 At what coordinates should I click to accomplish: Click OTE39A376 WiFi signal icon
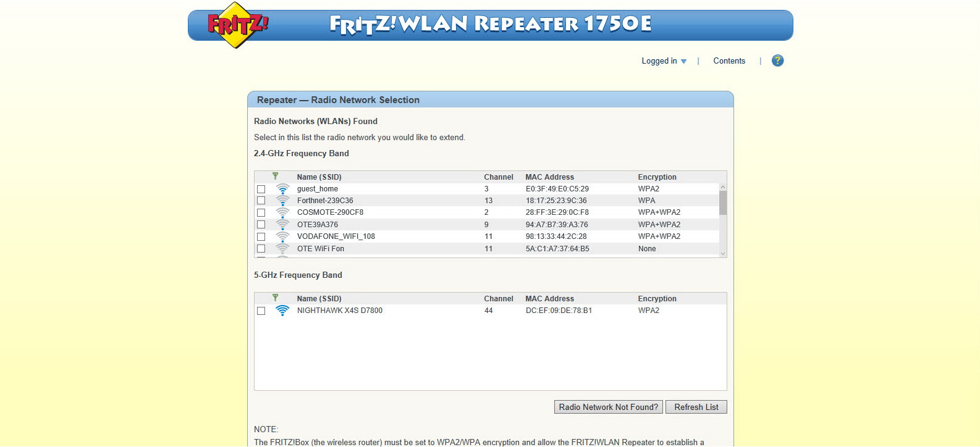click(x=282, y=225)
